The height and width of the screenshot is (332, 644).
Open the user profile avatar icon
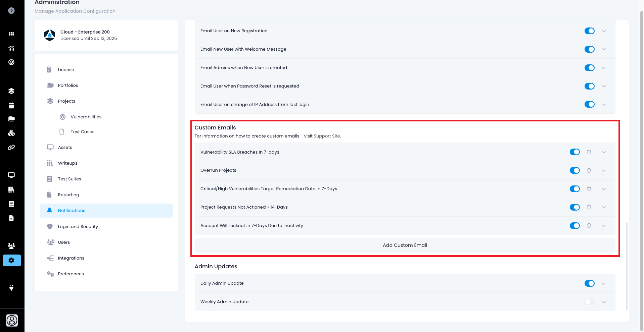point(12,320)
